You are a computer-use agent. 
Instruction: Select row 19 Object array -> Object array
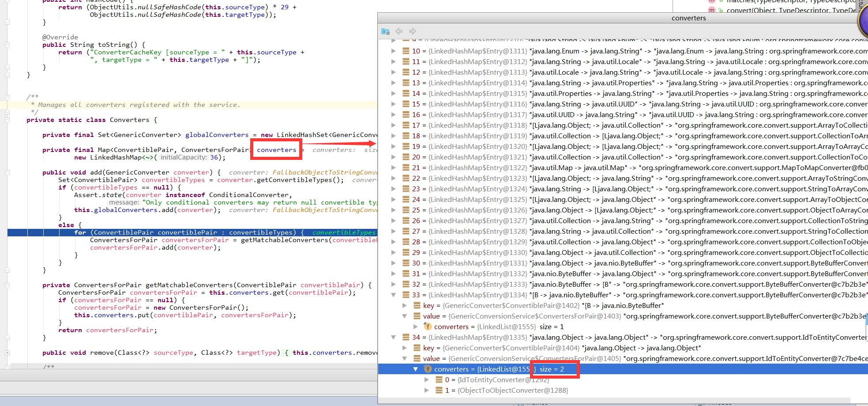623,146
